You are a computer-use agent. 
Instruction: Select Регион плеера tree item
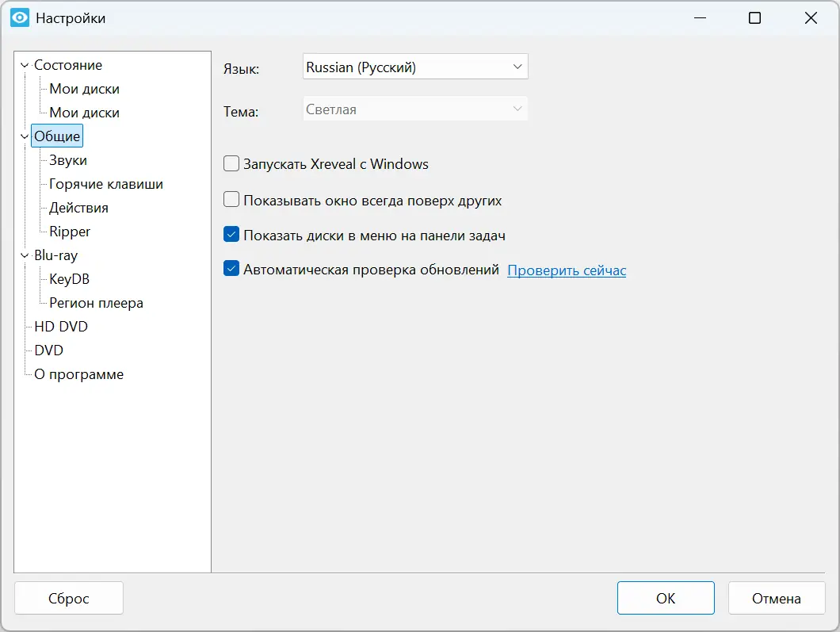(96, 303)
